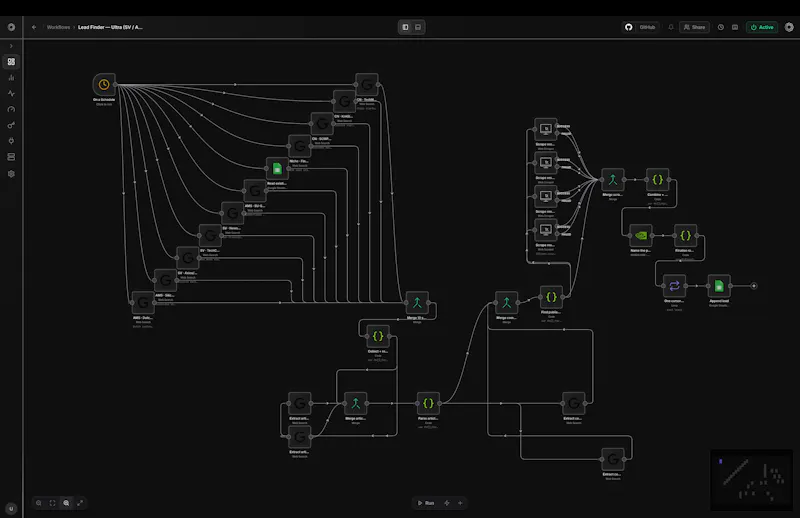Select the AMS - EU web search node
The image size is (800, 518).
255,191
